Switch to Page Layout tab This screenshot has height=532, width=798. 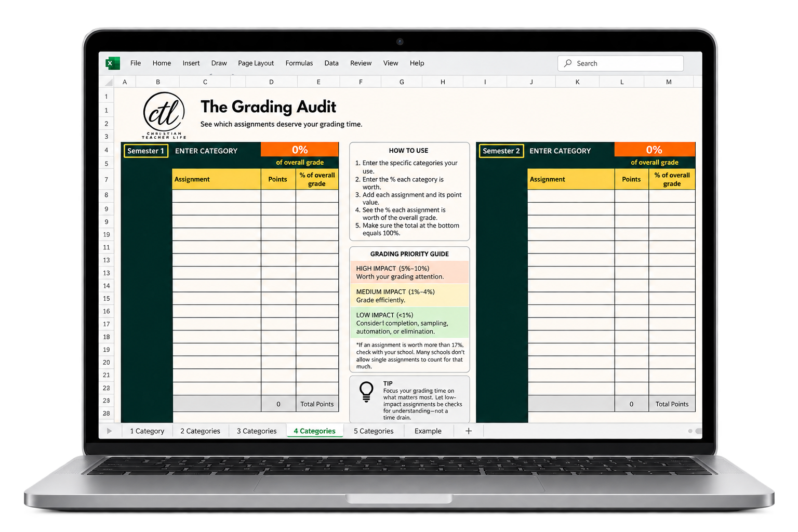pos(256,63)
